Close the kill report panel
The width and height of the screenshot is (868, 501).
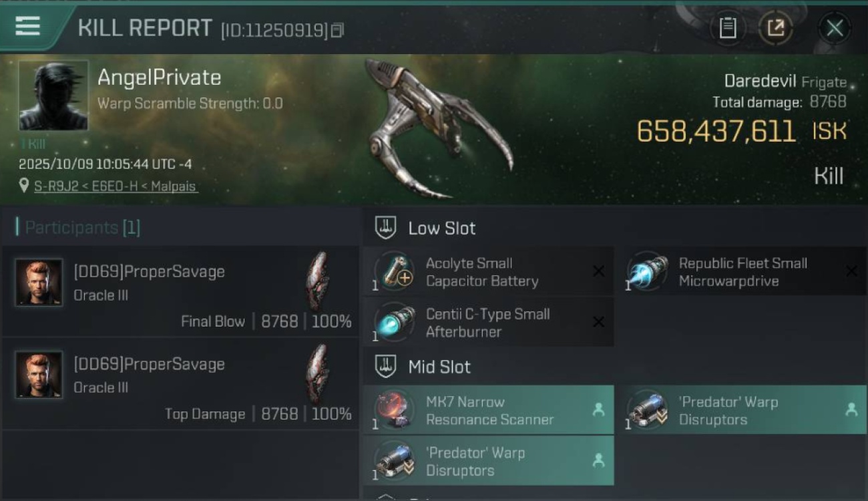coord(835,28)
